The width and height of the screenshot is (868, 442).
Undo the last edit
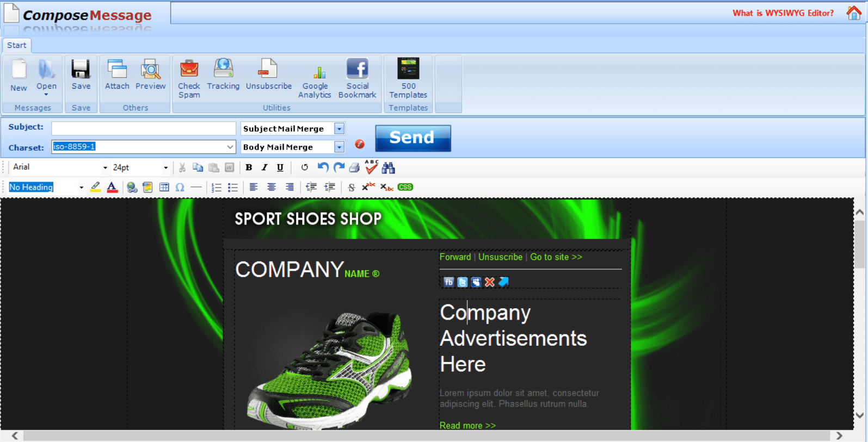(x=323, y=167)
